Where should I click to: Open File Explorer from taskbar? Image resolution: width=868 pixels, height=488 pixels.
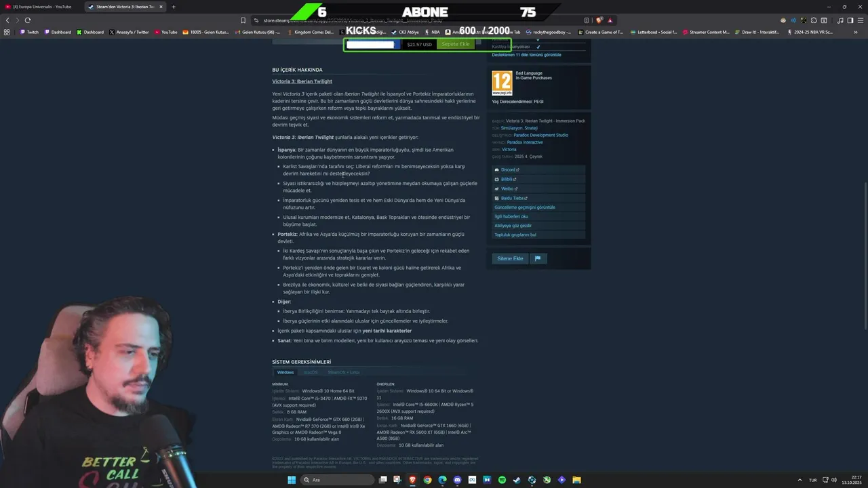[x=576, y=480]
